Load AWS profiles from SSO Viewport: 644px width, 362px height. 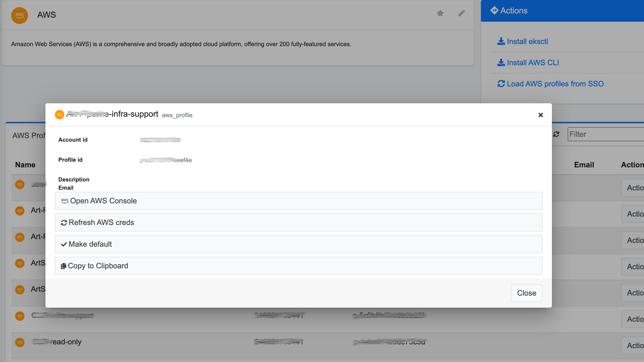(x=555, y=84)
